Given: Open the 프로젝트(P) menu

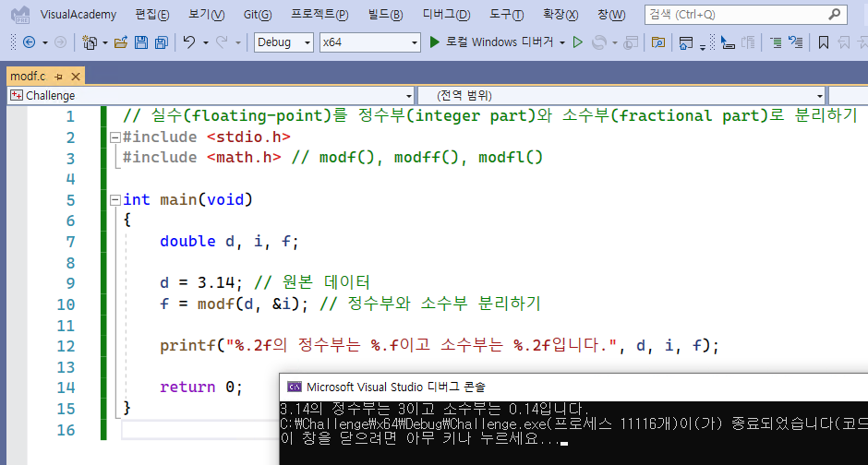Looking at the screenshot, I should (319, 15).
